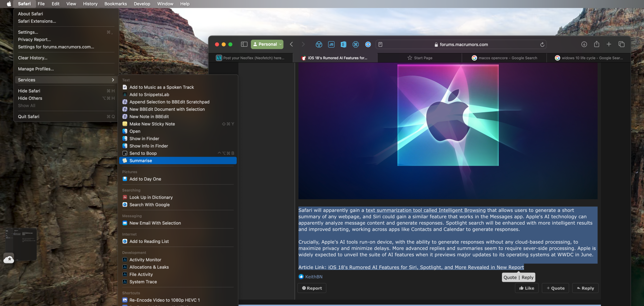This screenshot has height=306, width=644.
Task: Open the Apple menu
Action: coord(9,4)
